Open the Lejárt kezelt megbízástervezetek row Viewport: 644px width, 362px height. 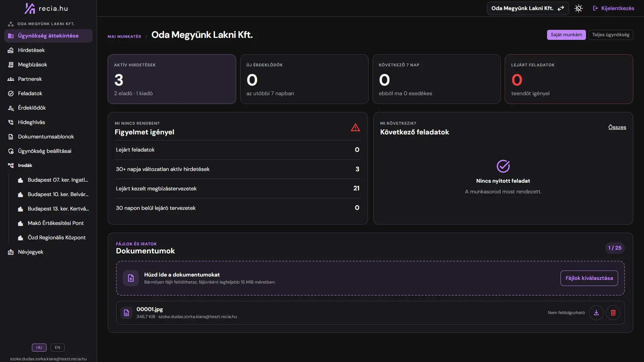point(237,189)
